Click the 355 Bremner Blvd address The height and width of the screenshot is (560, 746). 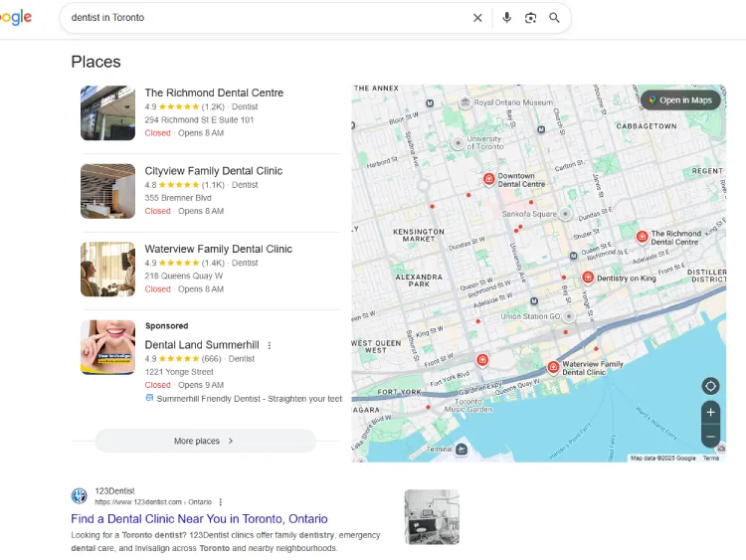[x=178, y=198]
